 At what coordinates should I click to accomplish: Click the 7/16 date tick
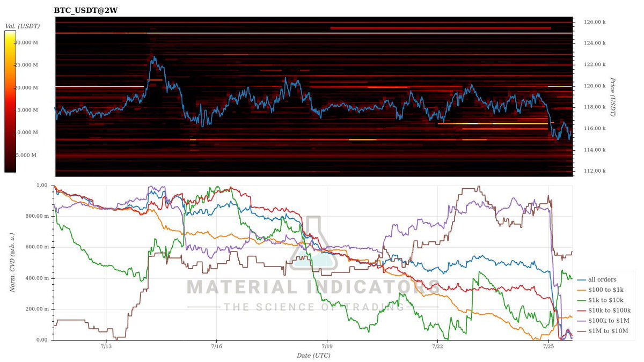[216, 347]
